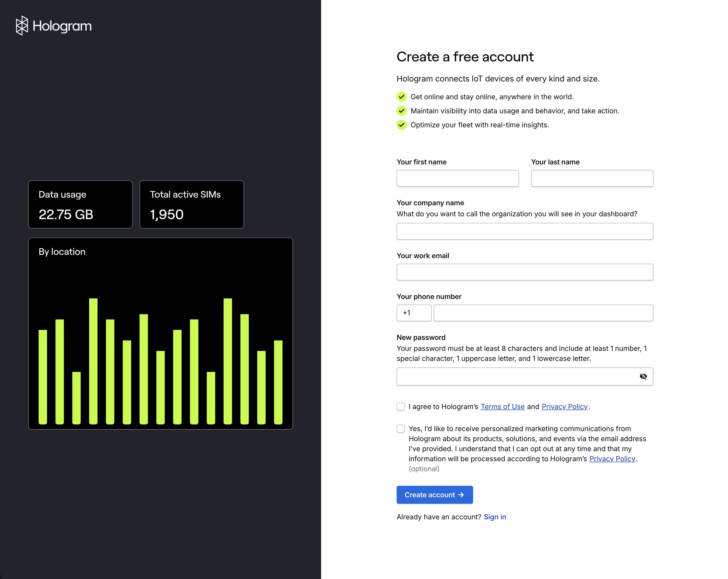Click checkmark icon beside 'Optimize your fleet'
The image size is (728, 579).
(x=401, y=125)
